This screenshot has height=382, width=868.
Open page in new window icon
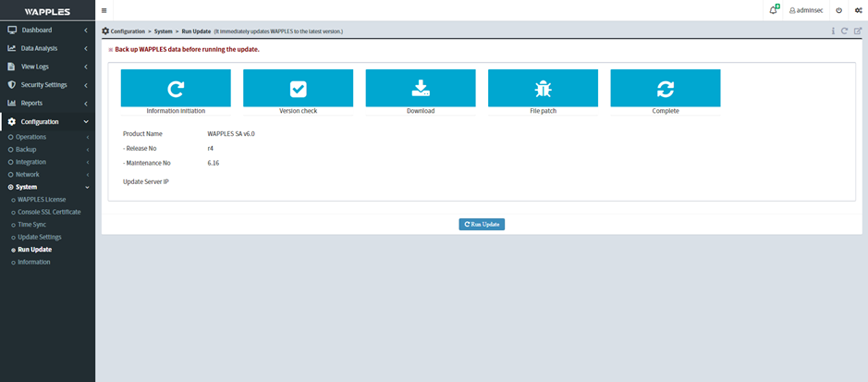click(857, 31)
